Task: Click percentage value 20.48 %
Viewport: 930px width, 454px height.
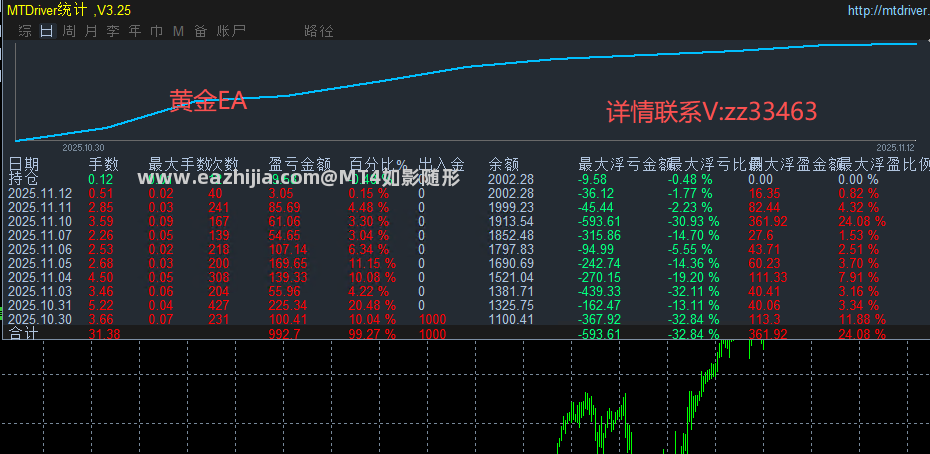Action: (372, 305)
